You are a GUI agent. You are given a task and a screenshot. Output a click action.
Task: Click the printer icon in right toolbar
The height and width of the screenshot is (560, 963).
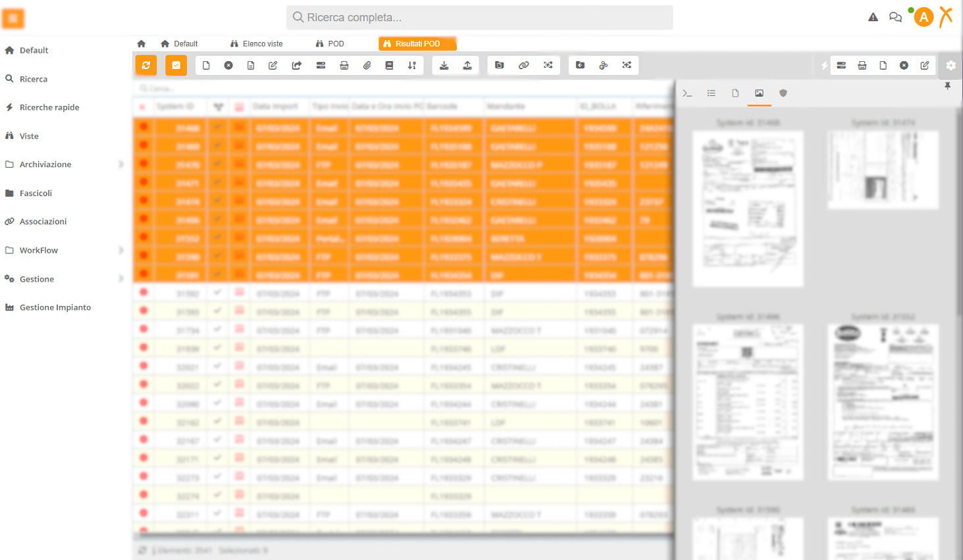click(862, 65)
